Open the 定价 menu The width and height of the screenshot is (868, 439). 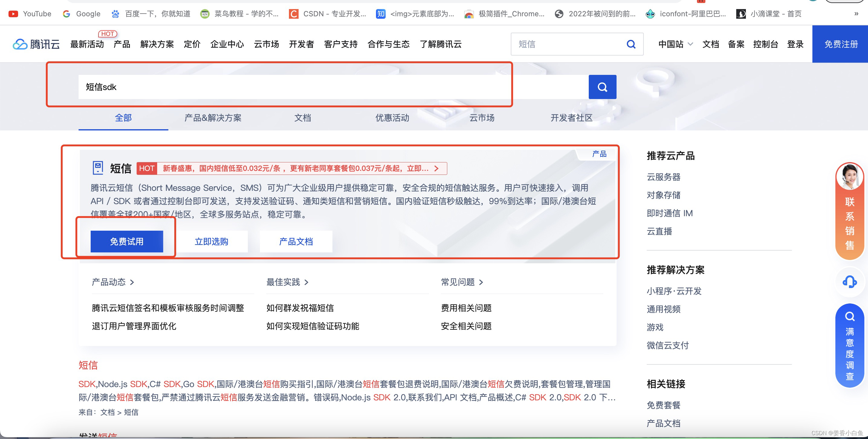[x=192, y=44]
